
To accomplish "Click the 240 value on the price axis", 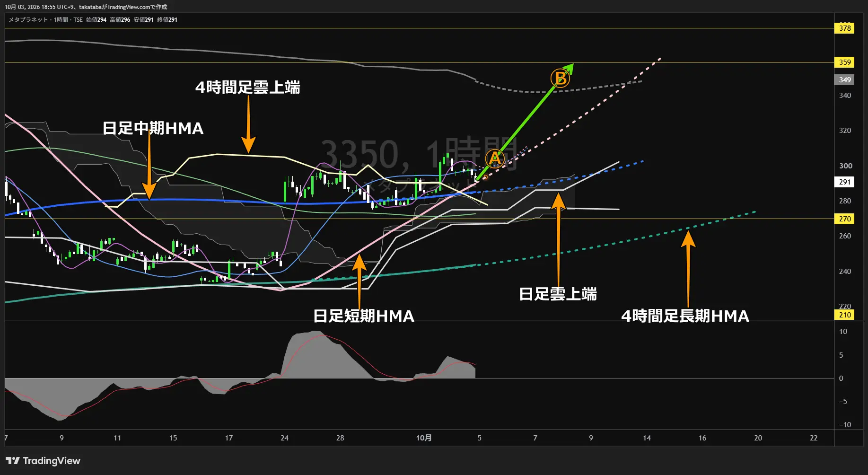I will click(845, 272).
